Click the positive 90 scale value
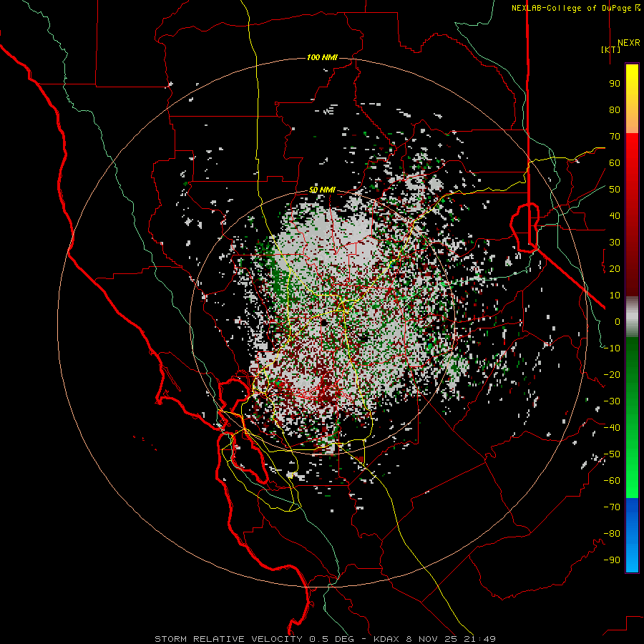This screenshot has height=644, width=644. [615, 84]
